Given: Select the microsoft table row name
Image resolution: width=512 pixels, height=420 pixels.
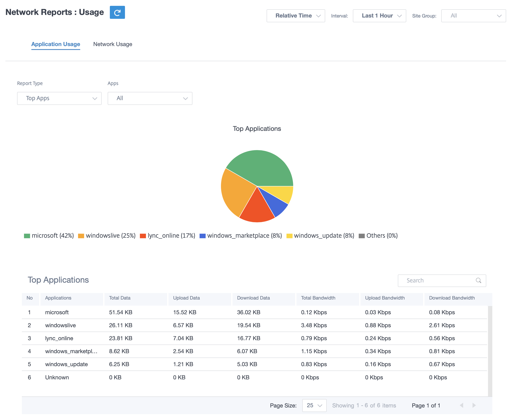Looking at the screenshot, I should coord(57,312).
